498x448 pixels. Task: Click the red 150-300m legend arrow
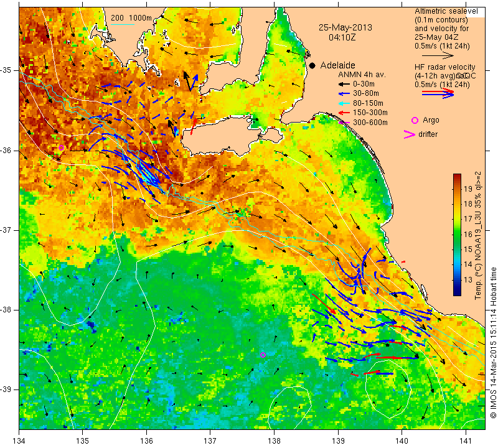pyautogui.click(x=344, y=113)
